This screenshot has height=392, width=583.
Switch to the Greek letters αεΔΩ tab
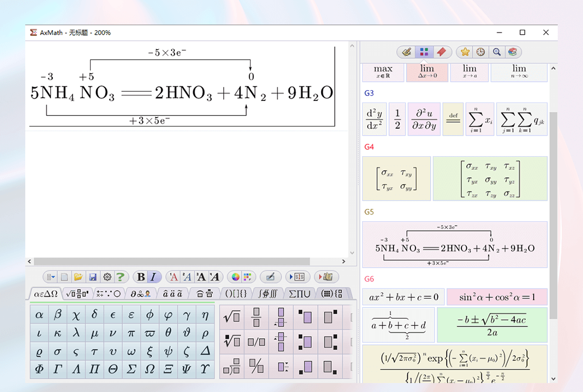pyautogui.click(x=46, y=293)
